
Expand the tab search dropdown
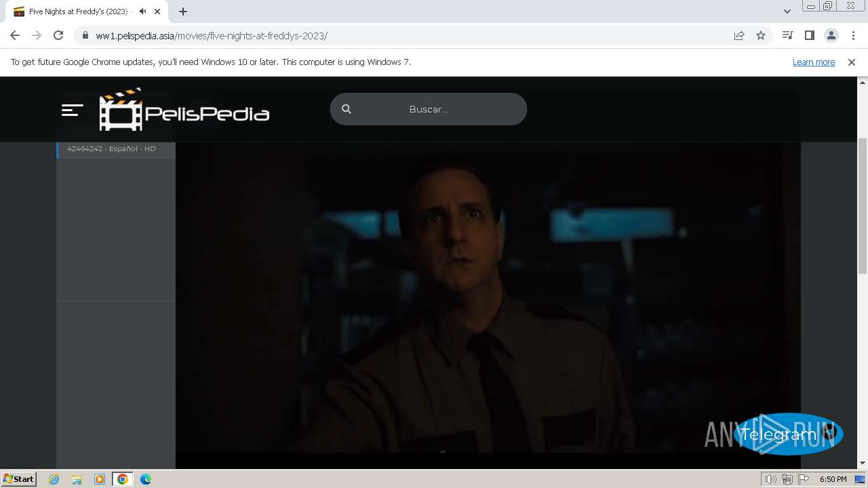787,12
